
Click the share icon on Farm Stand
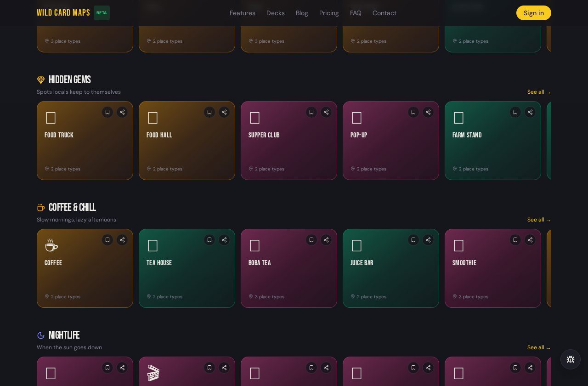click(x=530, y=112)
